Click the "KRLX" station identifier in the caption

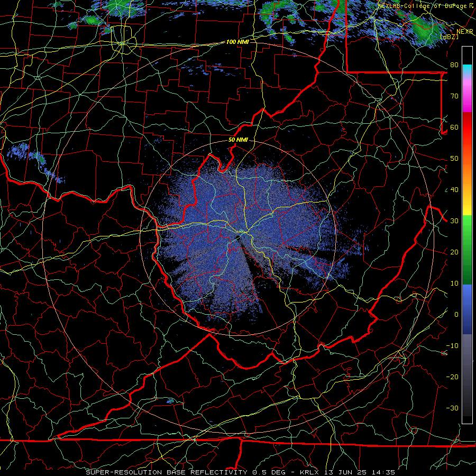(309, 472)
